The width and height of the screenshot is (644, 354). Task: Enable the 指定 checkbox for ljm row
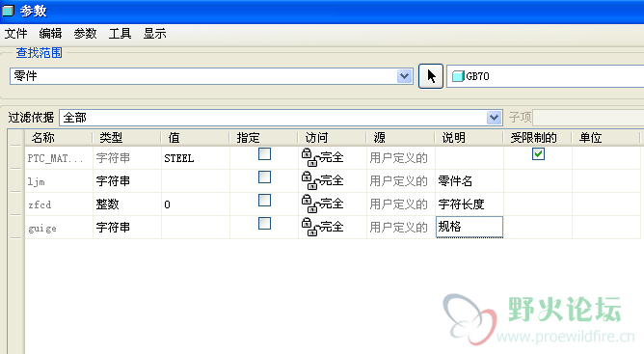tap(264, 177)
